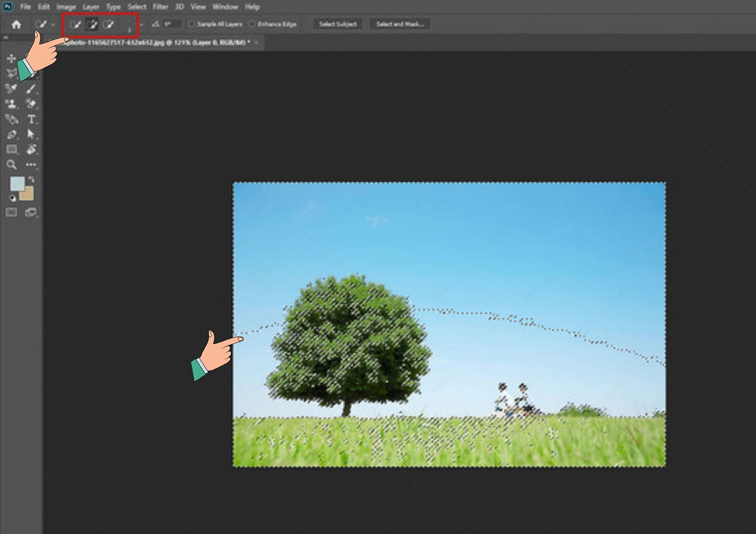Change the screen mode
Image resolution: width=756 pixels, height=534 pixels.
(x=31, y=212)
